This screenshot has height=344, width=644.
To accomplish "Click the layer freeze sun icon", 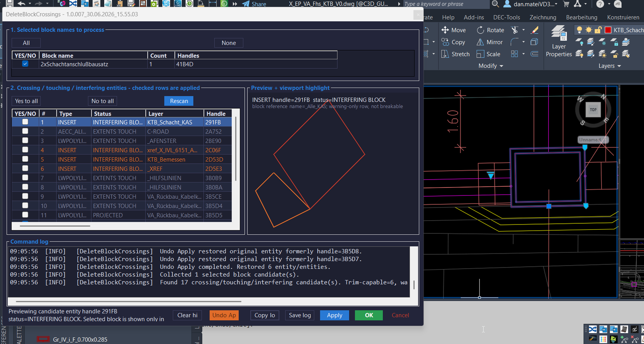I will click(589, 30).
